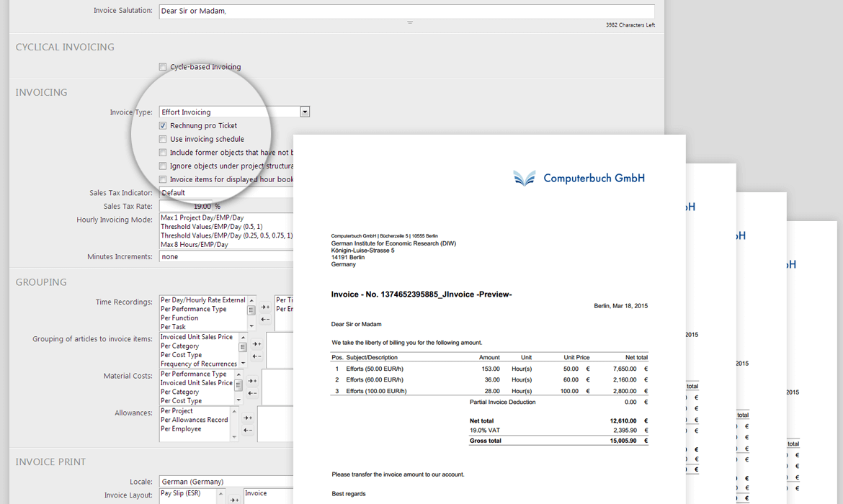The width and height of the screenshot is (843, 504).
Task: Select Frequency of Recurrences in article grouping
Action: (199, 364)
